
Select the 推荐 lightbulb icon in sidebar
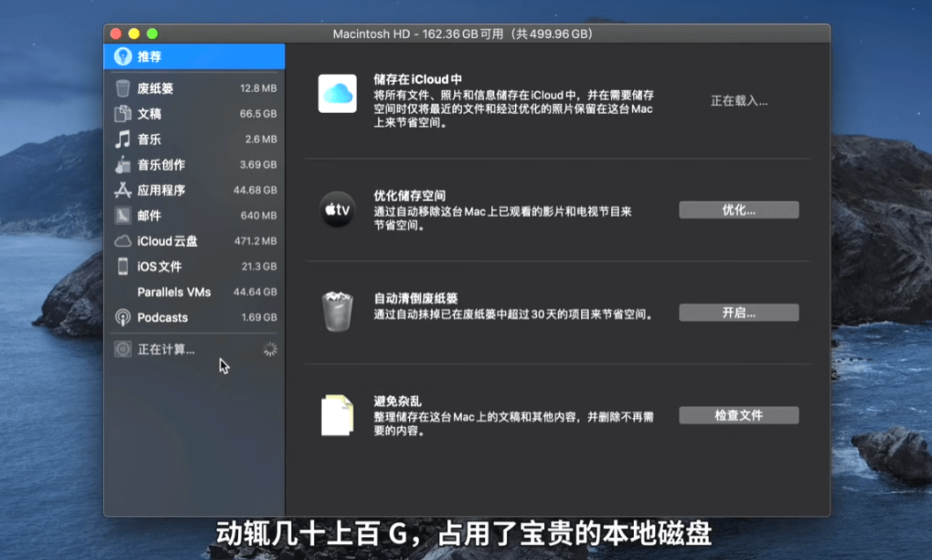[x=123, y=56]
